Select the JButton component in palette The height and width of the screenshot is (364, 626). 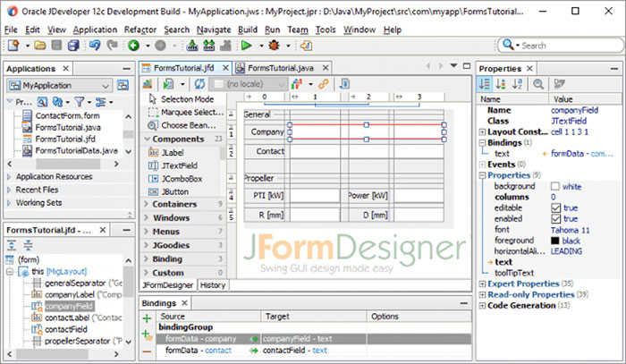pyautogui.click(x=168, y=192)
